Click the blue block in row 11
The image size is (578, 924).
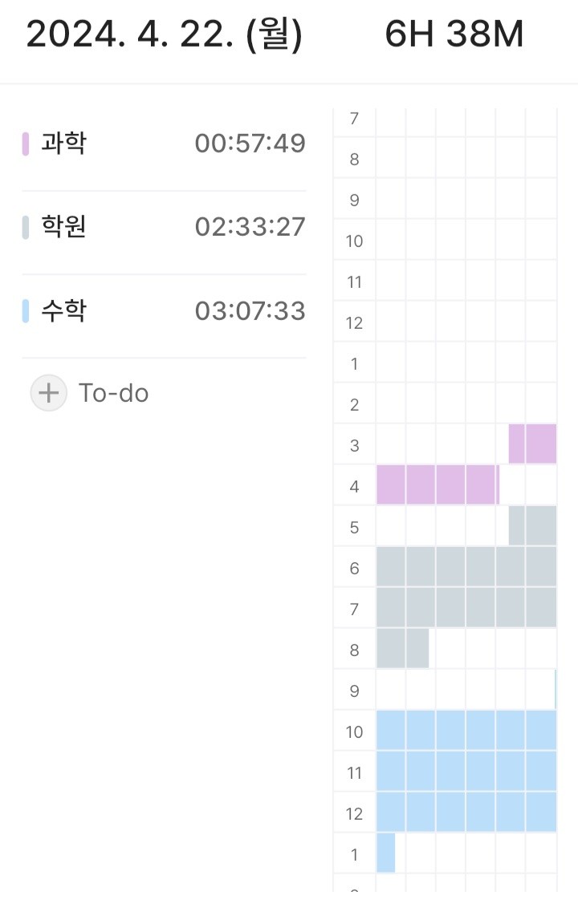pyautogui.click(x=466, y=772)
